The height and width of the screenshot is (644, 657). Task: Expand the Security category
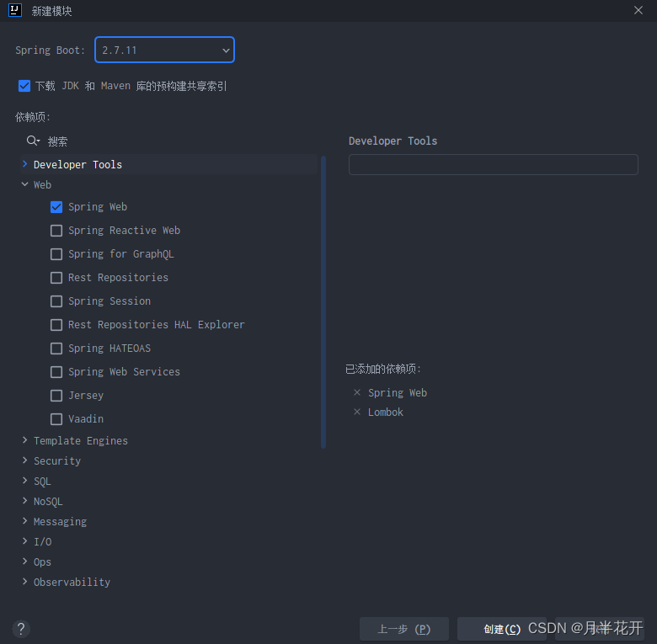click(24, 461)
